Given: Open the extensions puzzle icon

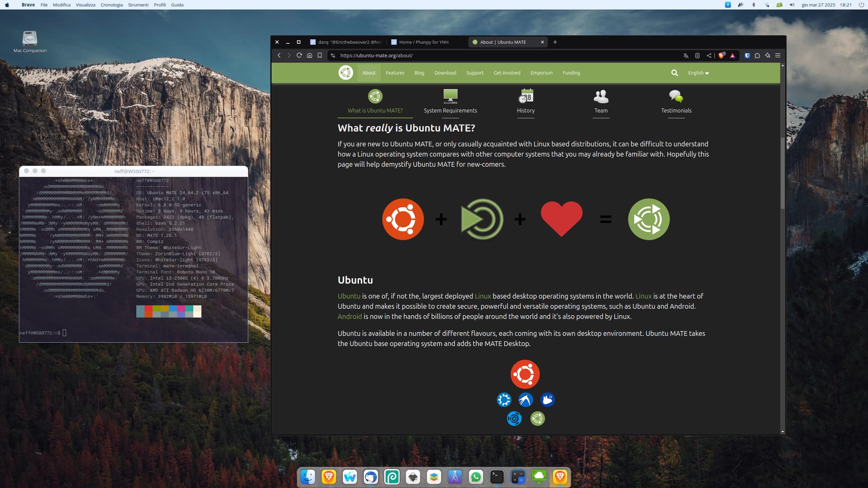Looking at the screenshot, I should (x=757, y=56).
